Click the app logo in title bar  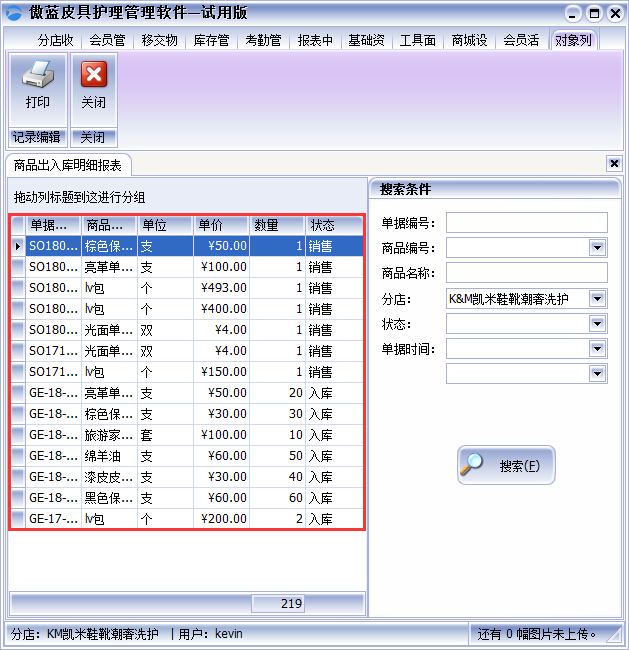pos(13,13)
